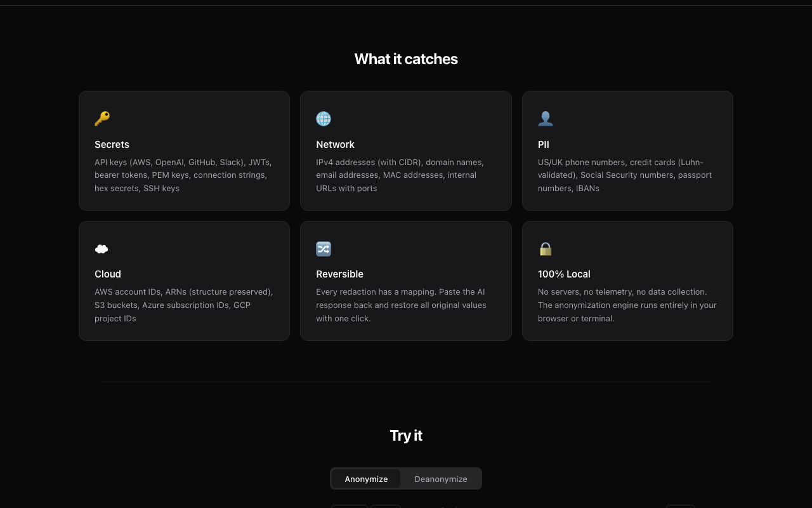812x508 pixels.
Task: Click the key icon on the Secrets card
Action: coord(101,119)
